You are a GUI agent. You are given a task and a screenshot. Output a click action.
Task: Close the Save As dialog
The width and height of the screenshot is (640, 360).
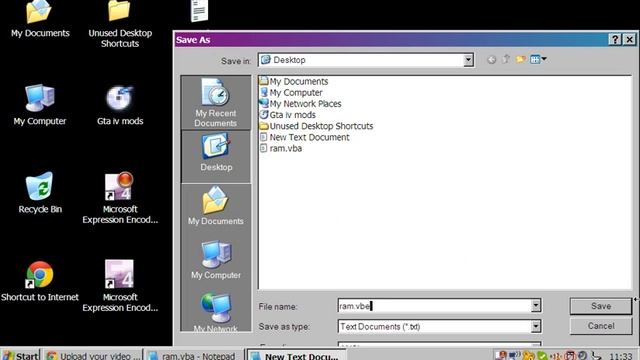click(630, 40)
